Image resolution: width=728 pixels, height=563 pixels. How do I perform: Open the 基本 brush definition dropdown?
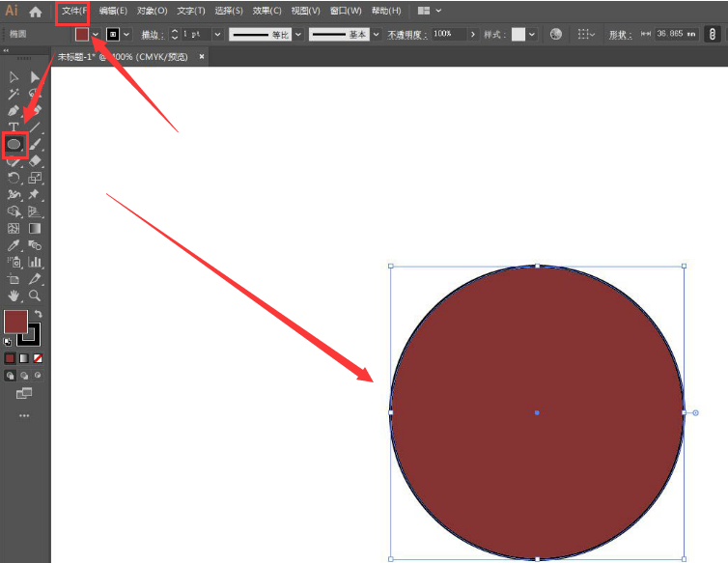click(377, 35)
